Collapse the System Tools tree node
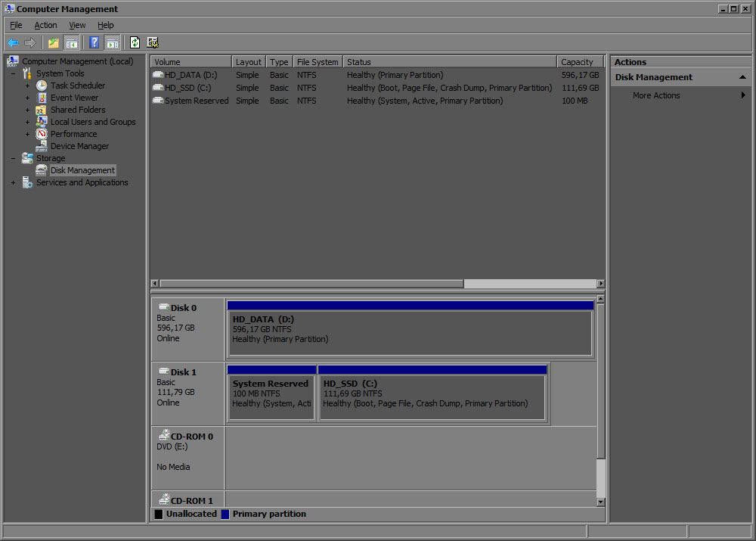The height and width of the screenshot is (541, 756). pyautogui.click(x=14, y=74)
